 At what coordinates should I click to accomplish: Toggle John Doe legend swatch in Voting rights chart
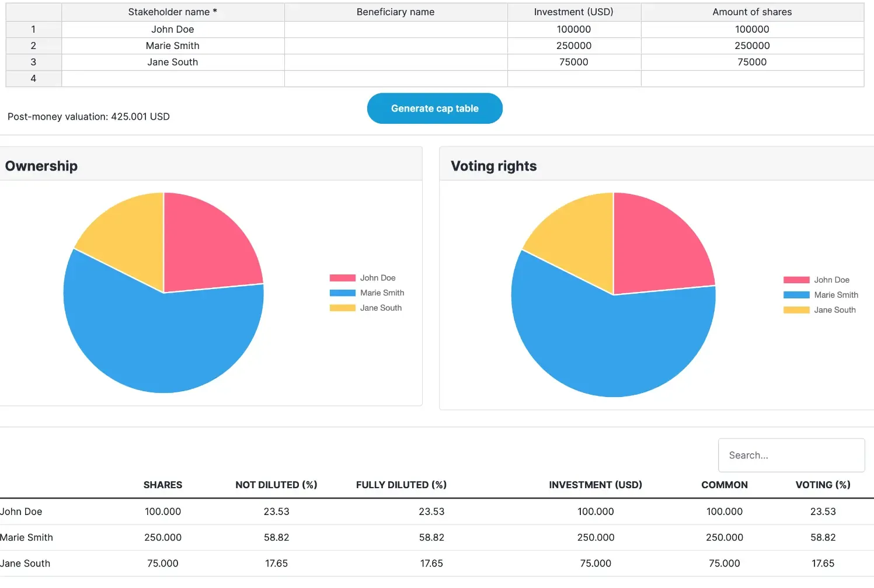796,280
